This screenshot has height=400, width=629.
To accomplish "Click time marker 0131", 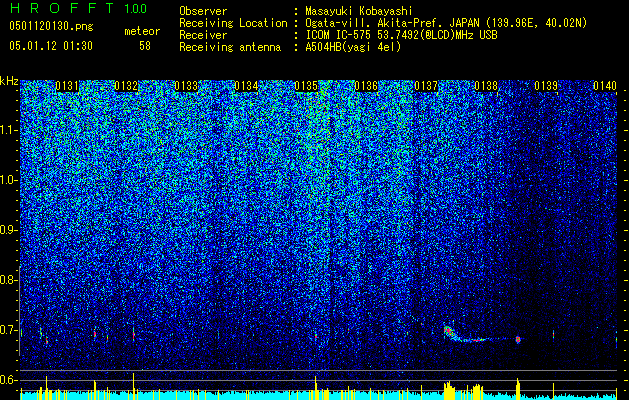I will click(x=67, y=86).
